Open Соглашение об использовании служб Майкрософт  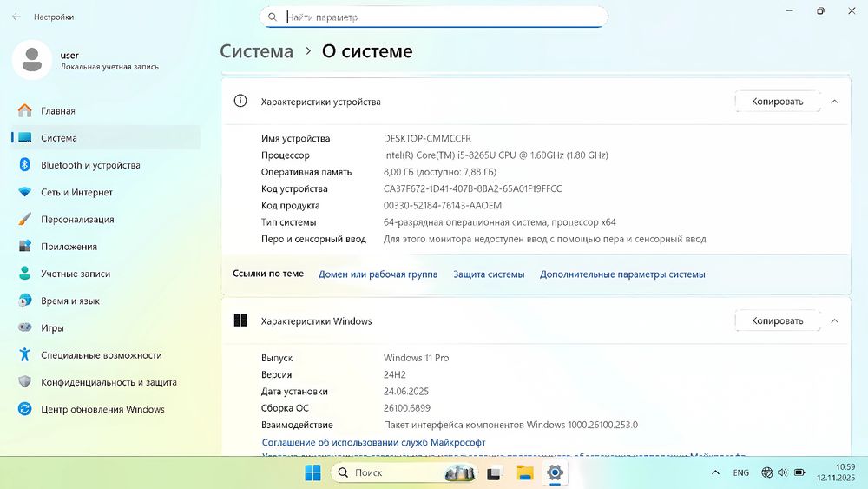coord(373,442)
